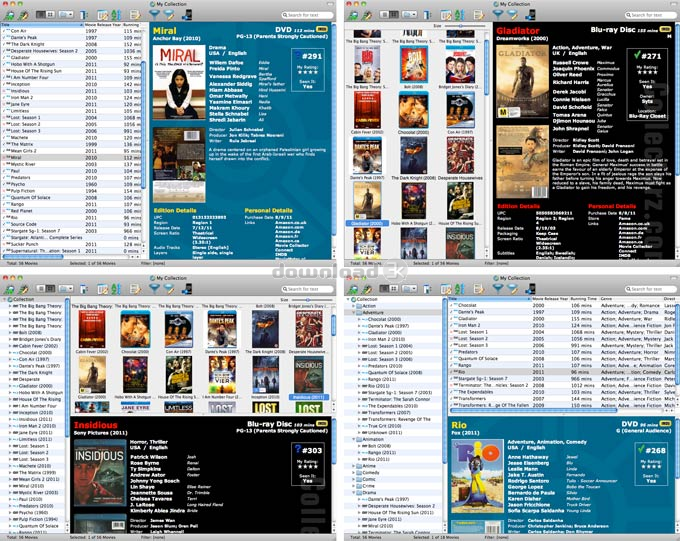Image resolution: width=680 pixels, height=541 pixels.
Task: Collapse the Collection root in bottom-left tree
Action: click(4, 299)
